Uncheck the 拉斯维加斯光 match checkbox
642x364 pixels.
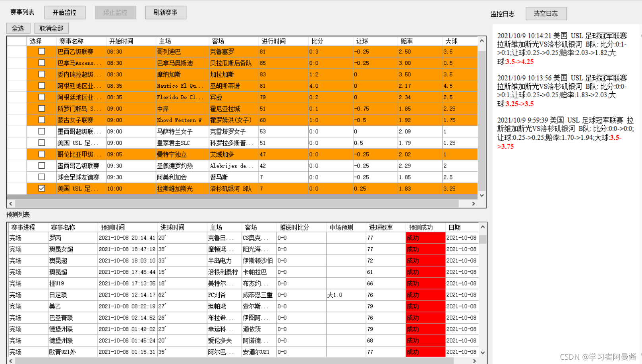[x=41, y=189]
